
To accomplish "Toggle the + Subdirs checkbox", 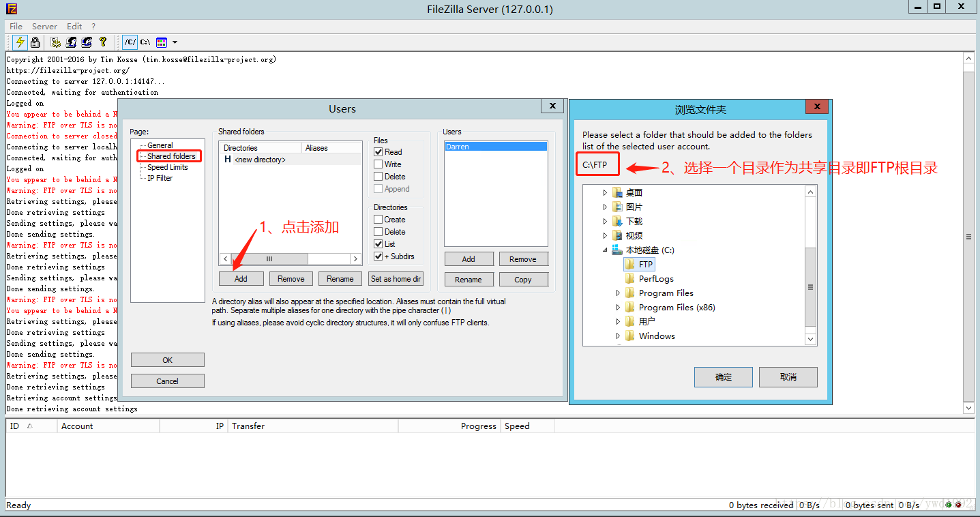I will coord(378,256).
